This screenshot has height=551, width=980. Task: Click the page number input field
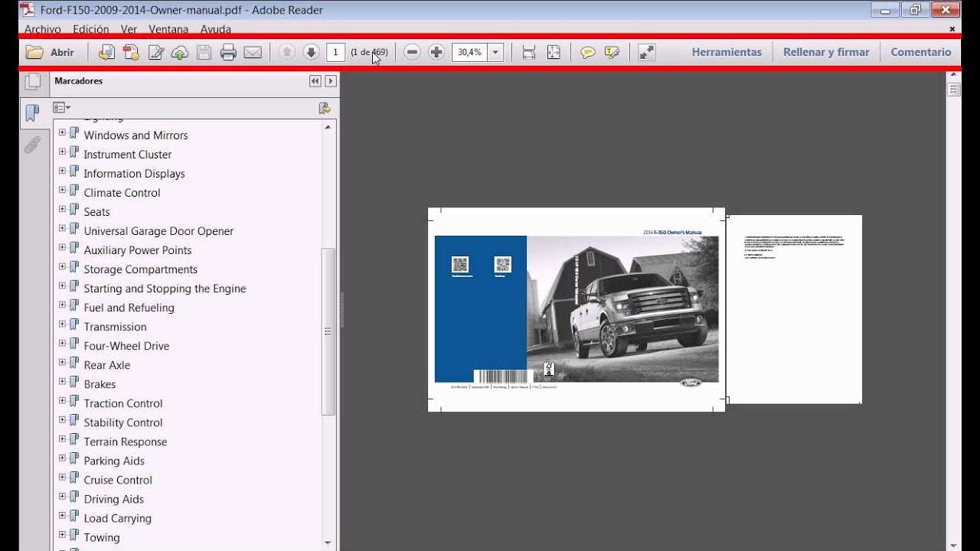pyautogui.click(x=335, y=52)
